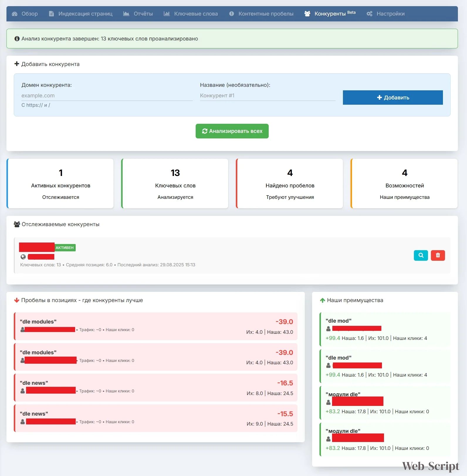The image size is (467, 476).
Task: Click the green up arrow near Наши преимущества
Action: pos(322,300)
